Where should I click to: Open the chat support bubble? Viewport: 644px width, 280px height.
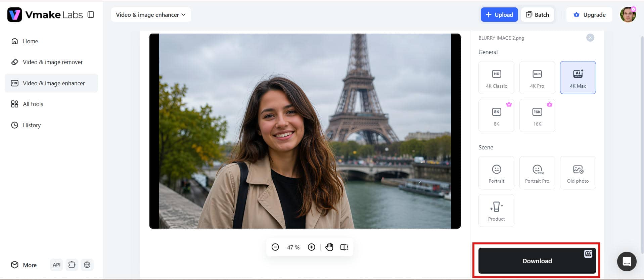click(627, 261)
